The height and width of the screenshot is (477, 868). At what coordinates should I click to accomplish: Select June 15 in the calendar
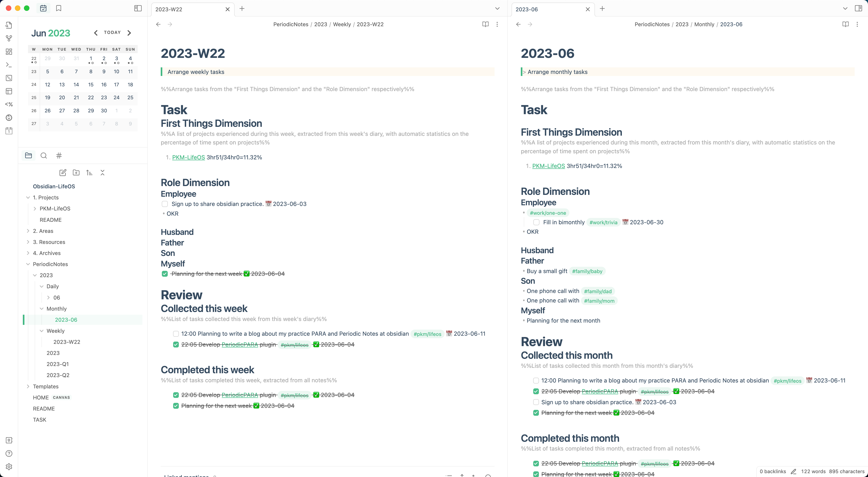click(91, 85)
